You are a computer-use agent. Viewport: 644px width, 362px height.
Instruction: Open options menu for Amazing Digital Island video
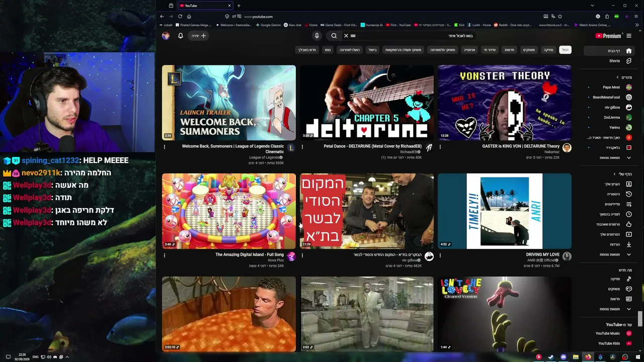point(165,255)
